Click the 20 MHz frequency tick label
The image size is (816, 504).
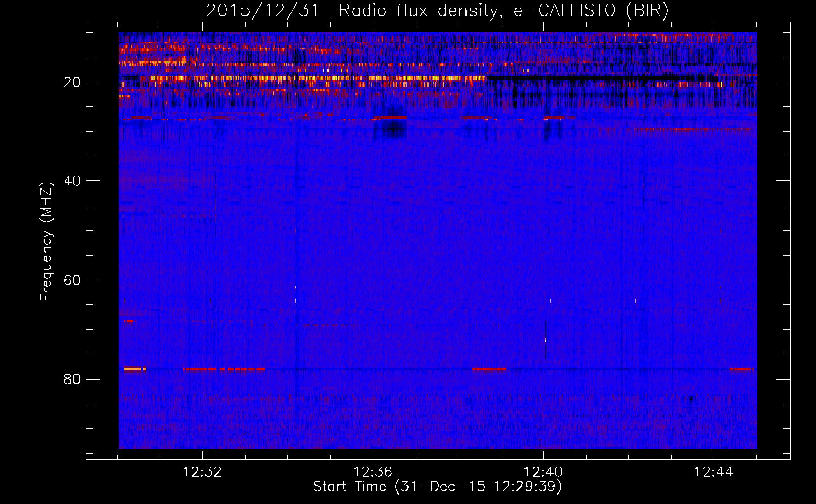(72, 82)
